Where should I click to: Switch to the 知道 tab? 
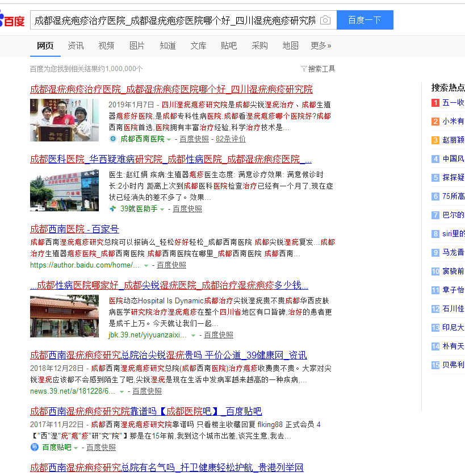(167, 46)
